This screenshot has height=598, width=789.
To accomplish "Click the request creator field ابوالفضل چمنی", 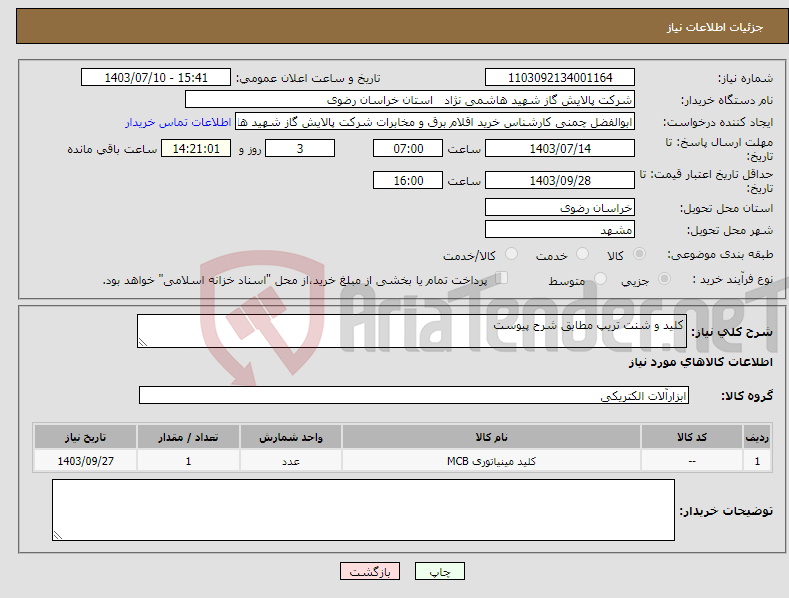I will [435, 121].
